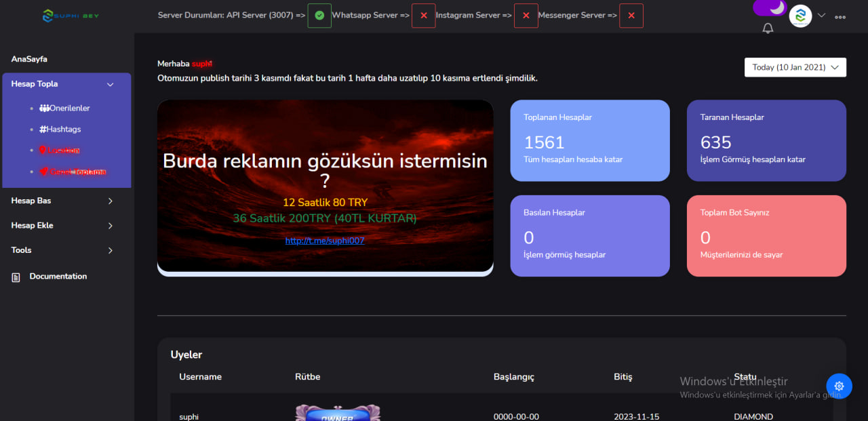Select the Hesap Ekle menu label

(32, 226)
